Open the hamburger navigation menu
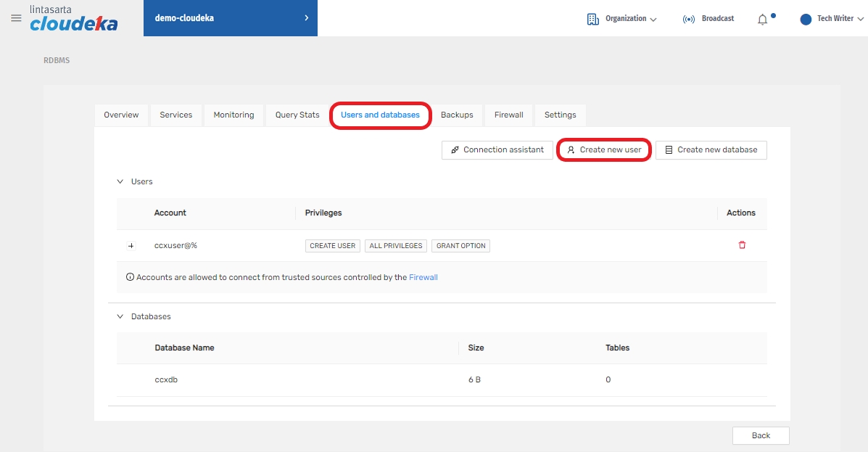The image size is (868, 452). click(x=16, y=18)
